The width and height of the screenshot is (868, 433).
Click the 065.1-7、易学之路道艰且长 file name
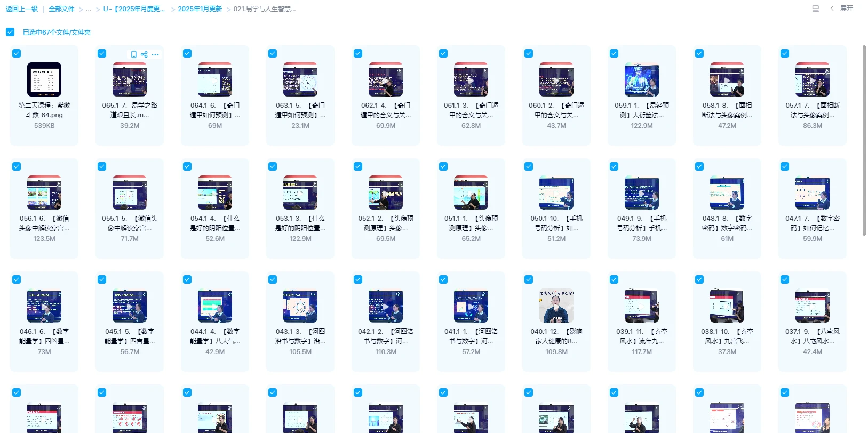tap(130, 110)
